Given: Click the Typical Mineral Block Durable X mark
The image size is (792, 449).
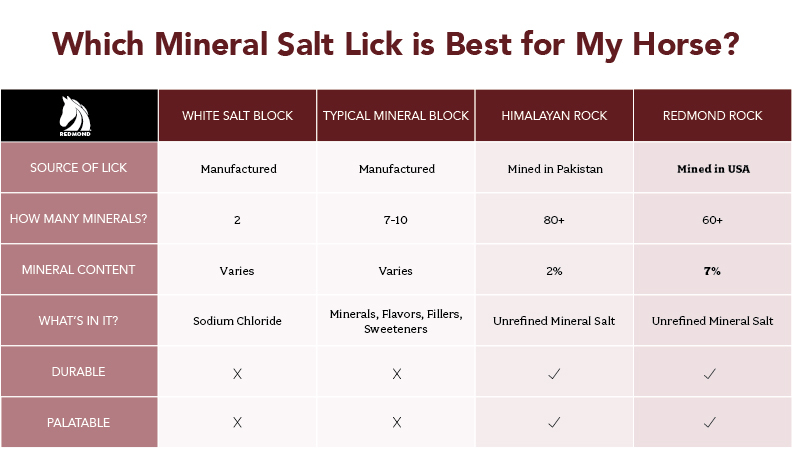Looking at the screenshot, I should click(396, 372).
